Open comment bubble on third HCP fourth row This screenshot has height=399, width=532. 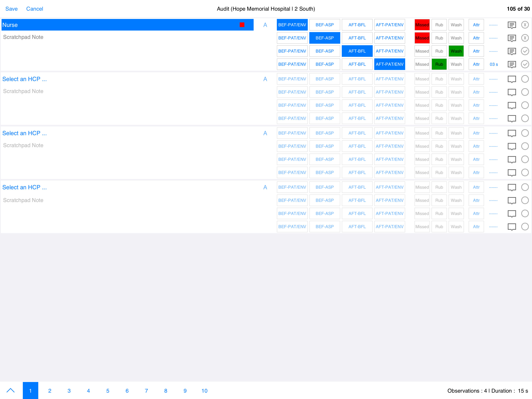512,173
